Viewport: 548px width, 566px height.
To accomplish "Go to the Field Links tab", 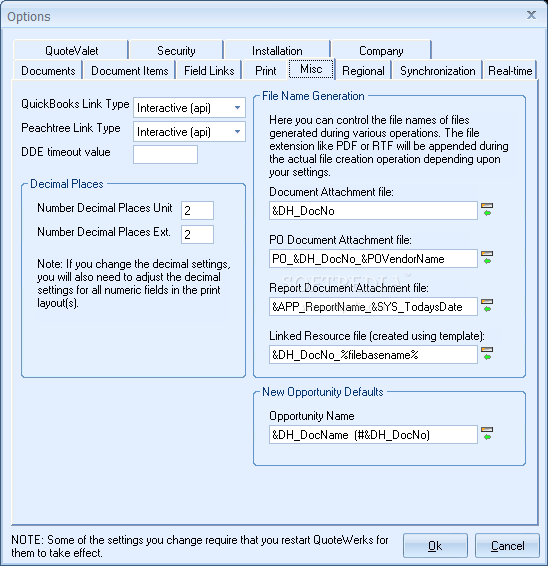I will tap(209, 70).
